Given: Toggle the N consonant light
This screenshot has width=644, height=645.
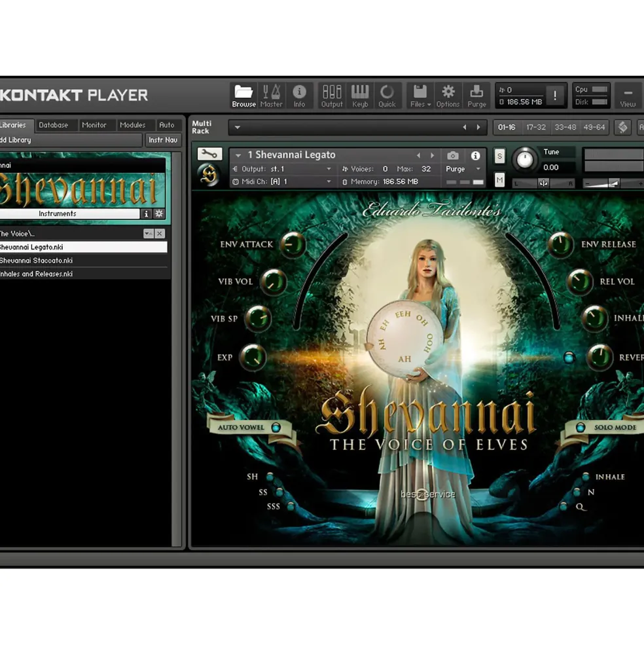Looking at the screenshot, I should point(577,492).
